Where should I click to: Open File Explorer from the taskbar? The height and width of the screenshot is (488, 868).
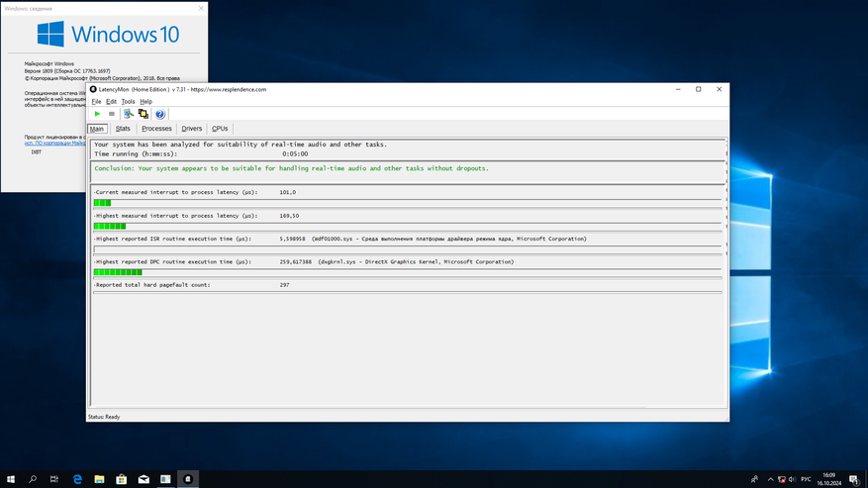coord(99,479)
